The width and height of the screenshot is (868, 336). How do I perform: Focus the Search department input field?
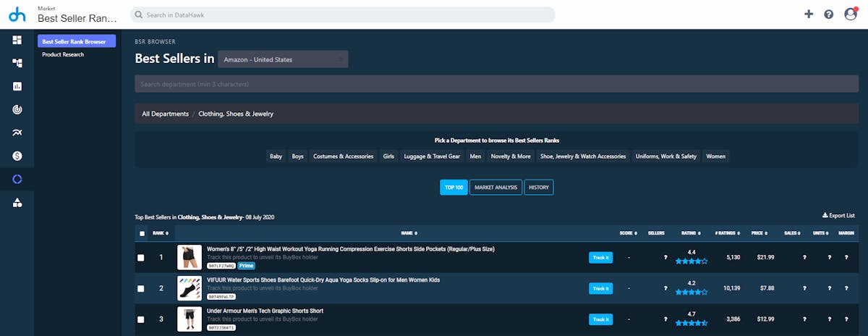tap(496, 84)
